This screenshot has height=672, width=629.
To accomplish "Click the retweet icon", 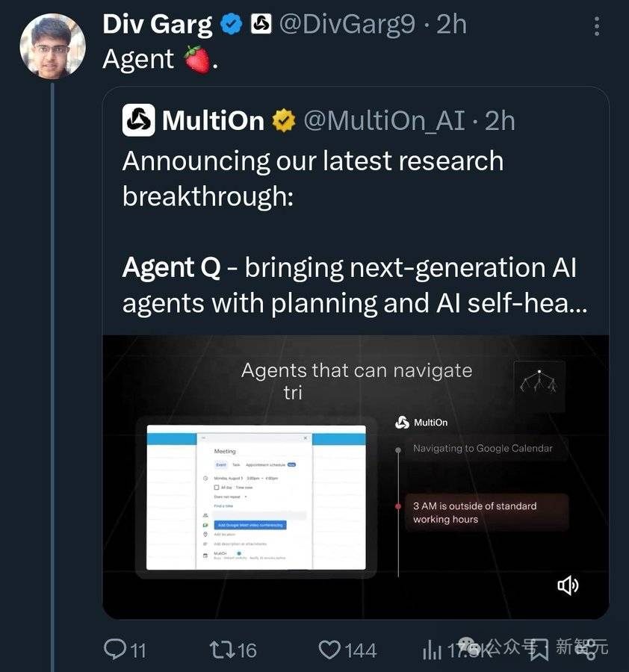I will [x=220, y=650].
